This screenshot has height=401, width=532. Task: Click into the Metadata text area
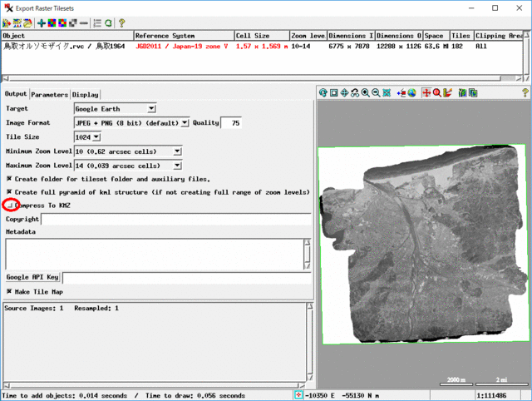(155, 255)
